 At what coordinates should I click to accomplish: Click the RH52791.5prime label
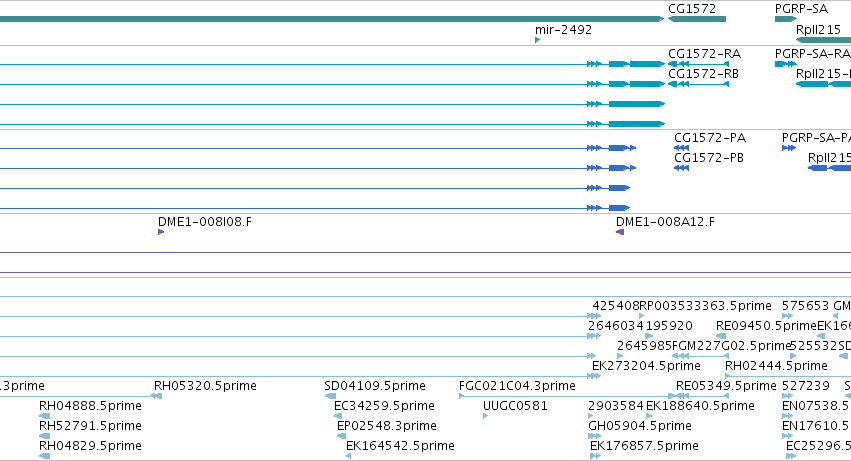pyautogui.click(x=90, y=426)
